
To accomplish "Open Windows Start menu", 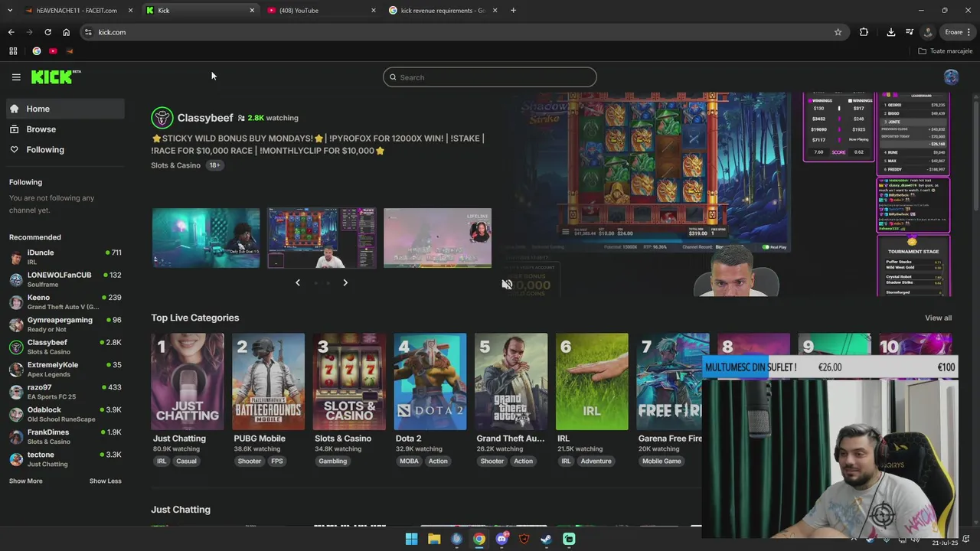I will [411, 539].
